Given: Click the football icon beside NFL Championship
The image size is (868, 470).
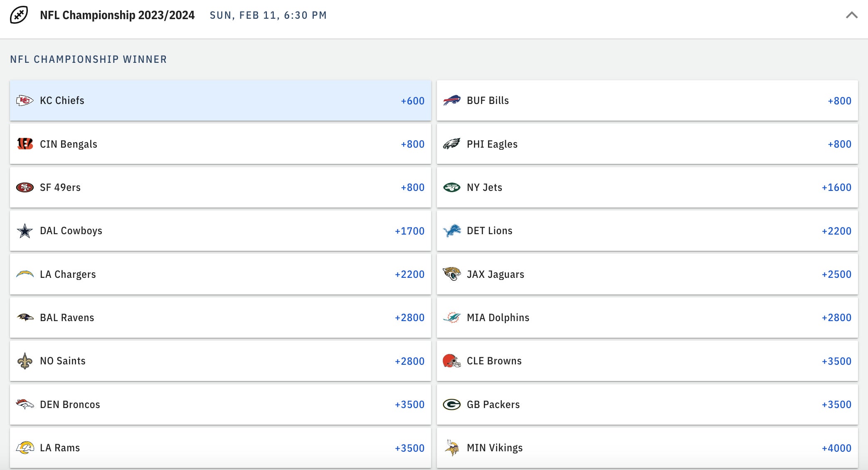Looking at the screenshot, I should [19, 15].
